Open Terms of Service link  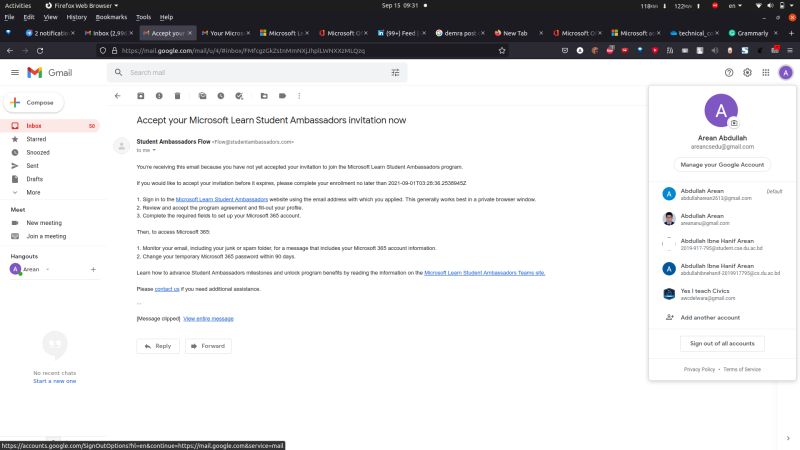coord(742,369)
